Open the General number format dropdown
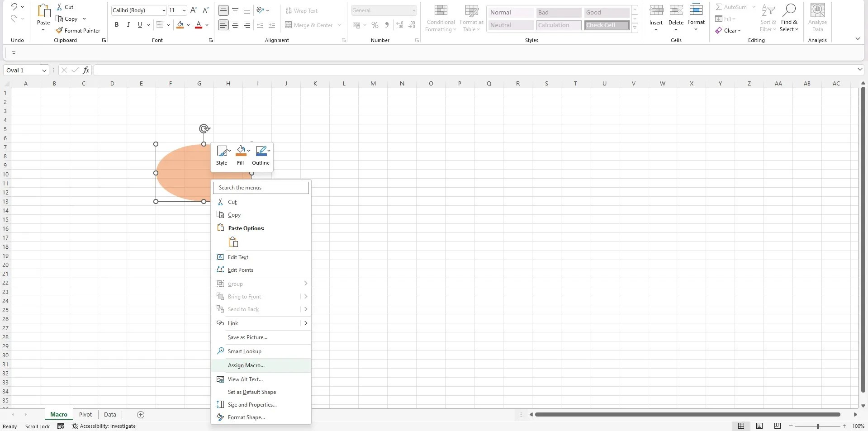Viewport: 868px width, 431px height. 413,10
